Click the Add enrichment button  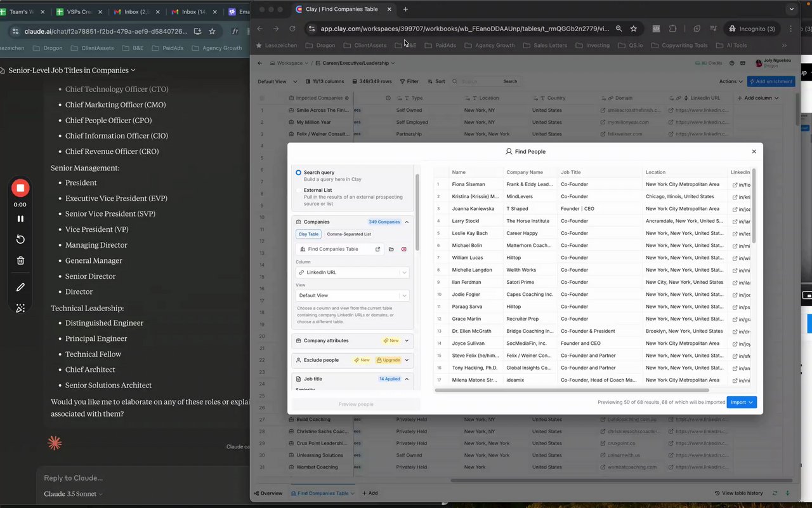(x=771, y=81)
